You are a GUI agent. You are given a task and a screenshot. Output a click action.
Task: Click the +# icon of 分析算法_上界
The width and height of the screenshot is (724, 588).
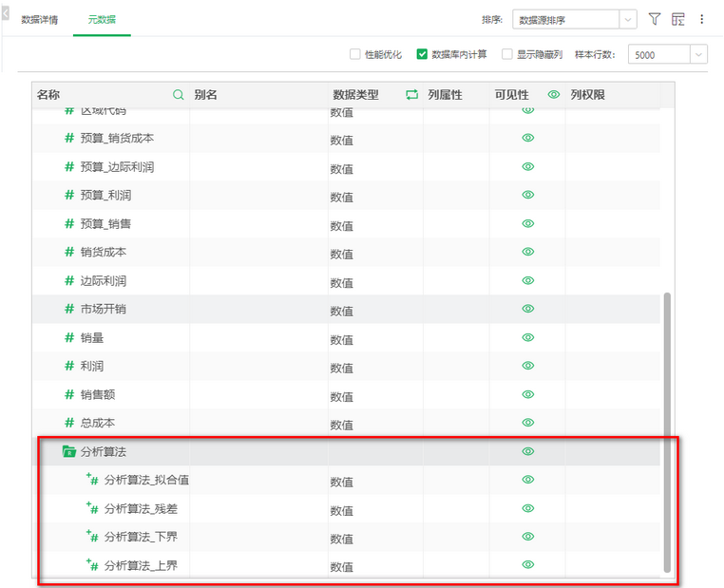tap(92, 565)
